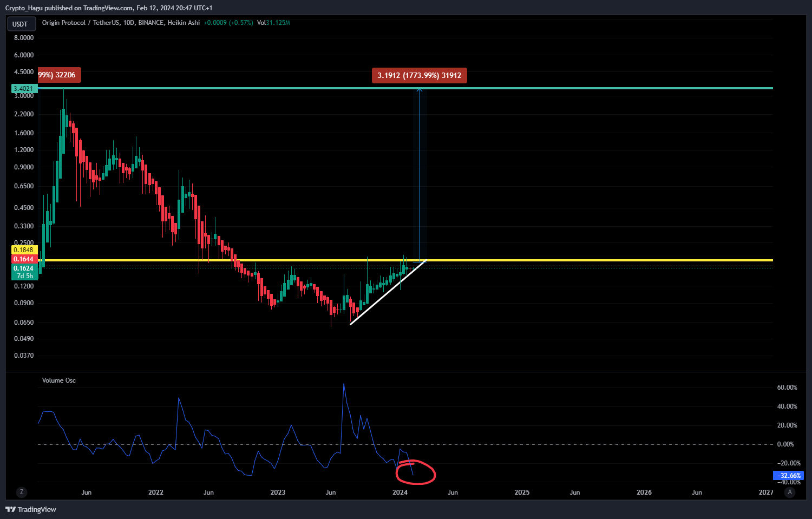Click the USDT currency button
The image size is (812, 519).
tap(21, 24)
